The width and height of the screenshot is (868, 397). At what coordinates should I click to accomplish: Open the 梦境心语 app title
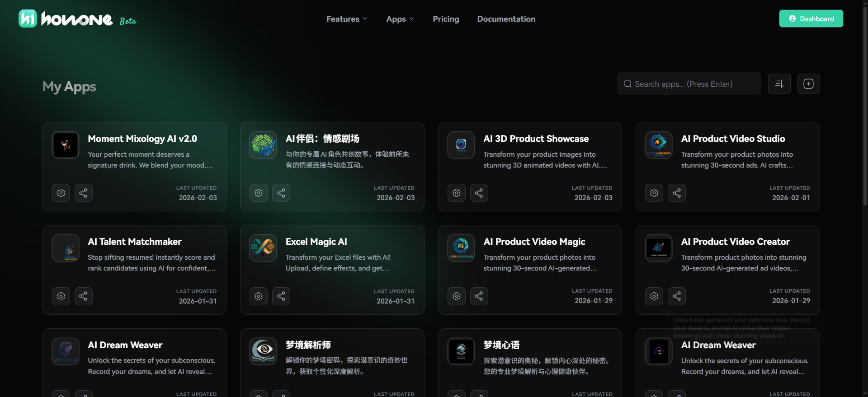coord(501,345)
